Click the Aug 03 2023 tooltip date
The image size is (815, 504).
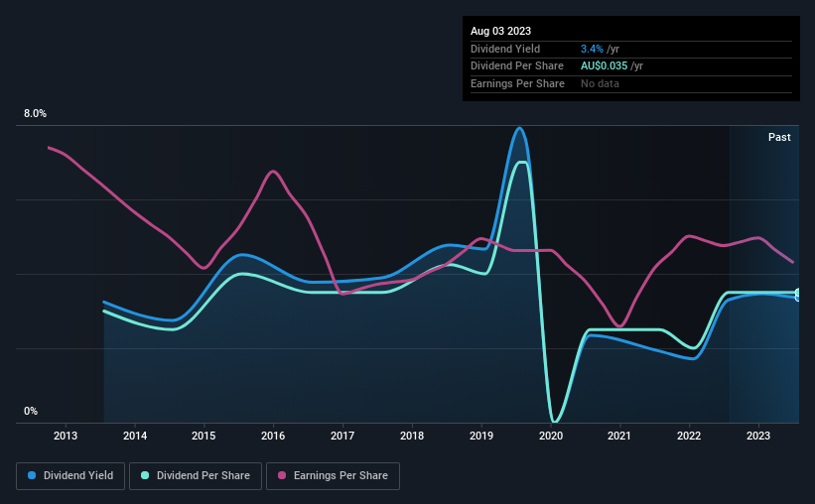click(500, 31)
